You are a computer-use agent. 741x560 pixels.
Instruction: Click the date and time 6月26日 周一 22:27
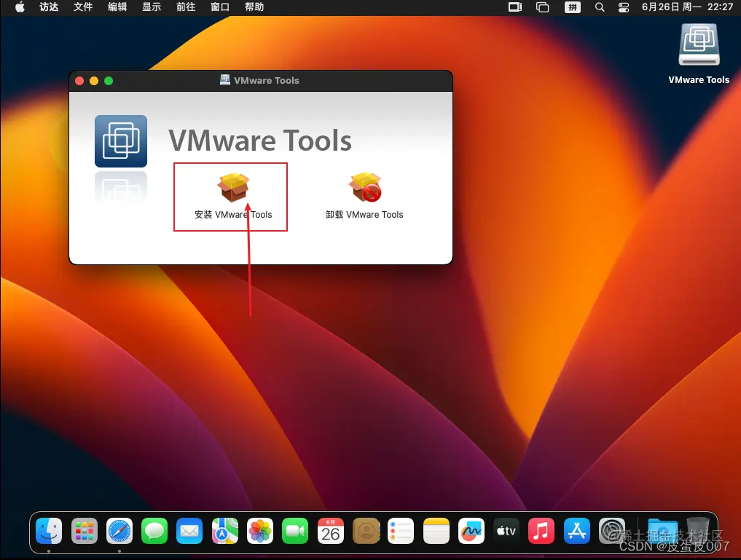point(687,7)
